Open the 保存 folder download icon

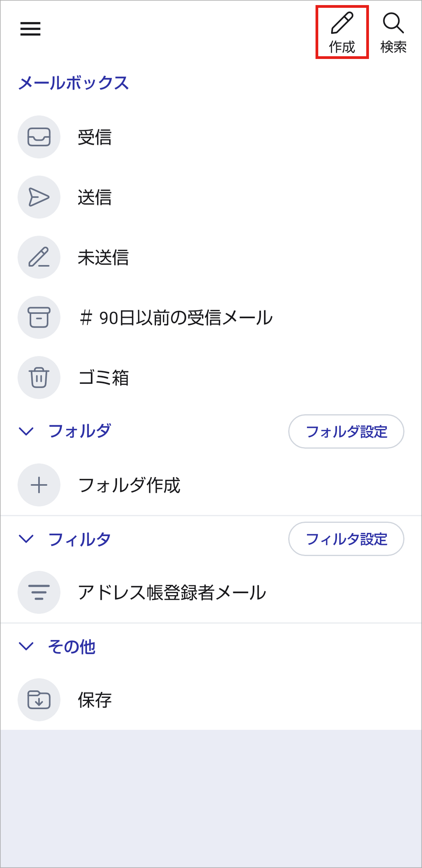pos(39,700)
